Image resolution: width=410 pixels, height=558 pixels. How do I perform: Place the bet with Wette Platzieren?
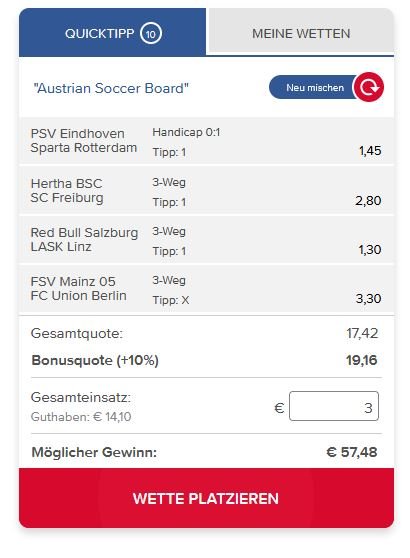click(x=206, y=498)
